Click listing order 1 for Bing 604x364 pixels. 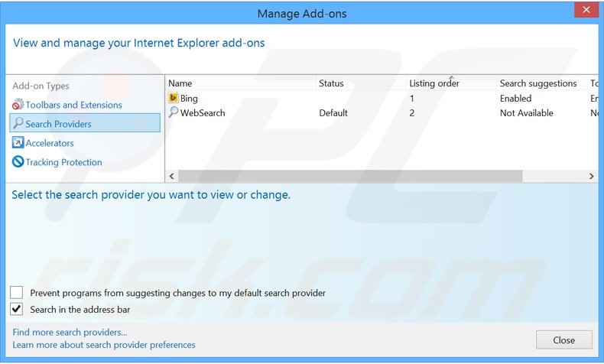(x=412, y=98)
